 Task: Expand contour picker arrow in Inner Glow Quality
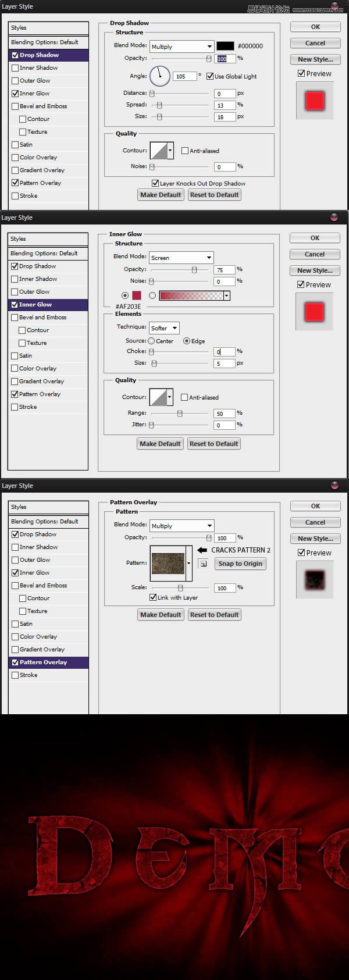click(x=170, y=397)
